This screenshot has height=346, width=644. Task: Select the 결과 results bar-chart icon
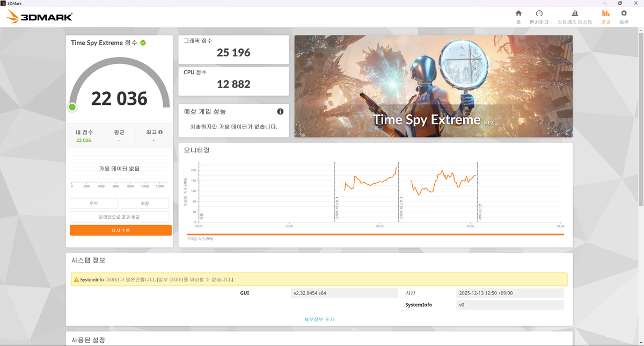[605, 13]
